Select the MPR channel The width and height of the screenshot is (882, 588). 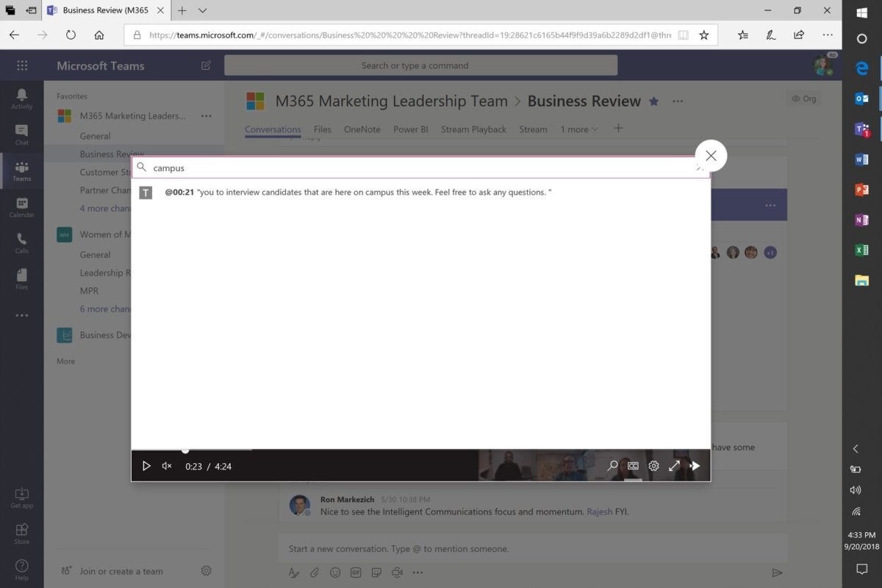89,291
